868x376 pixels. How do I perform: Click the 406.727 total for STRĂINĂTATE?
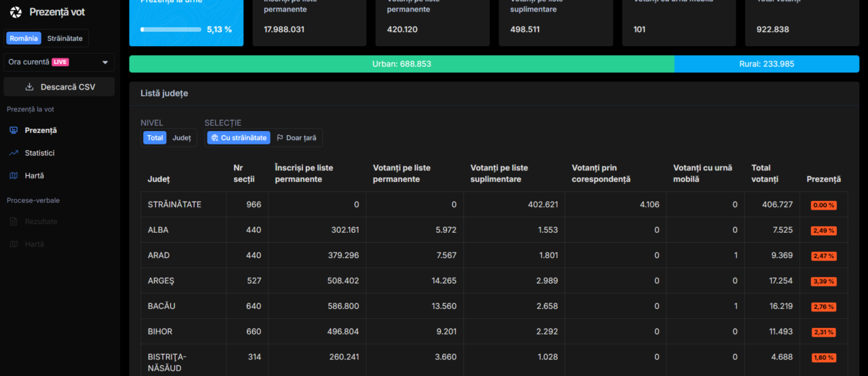pos(776,204)
